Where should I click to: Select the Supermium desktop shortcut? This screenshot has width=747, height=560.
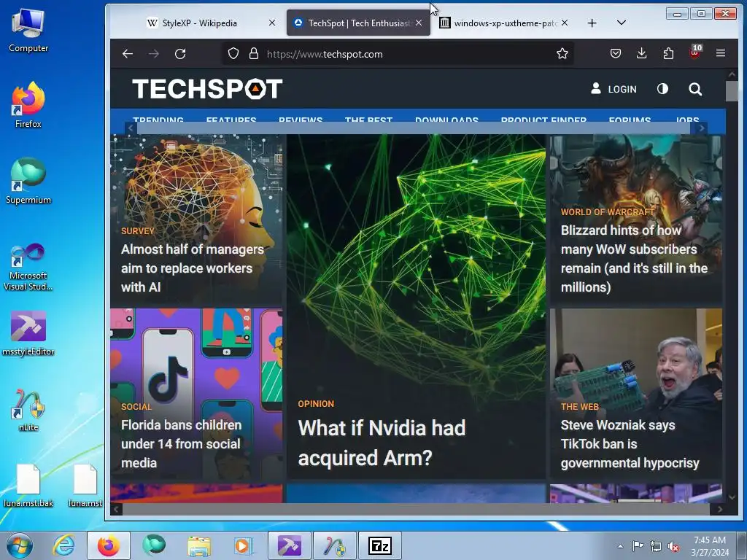point(28,181)
